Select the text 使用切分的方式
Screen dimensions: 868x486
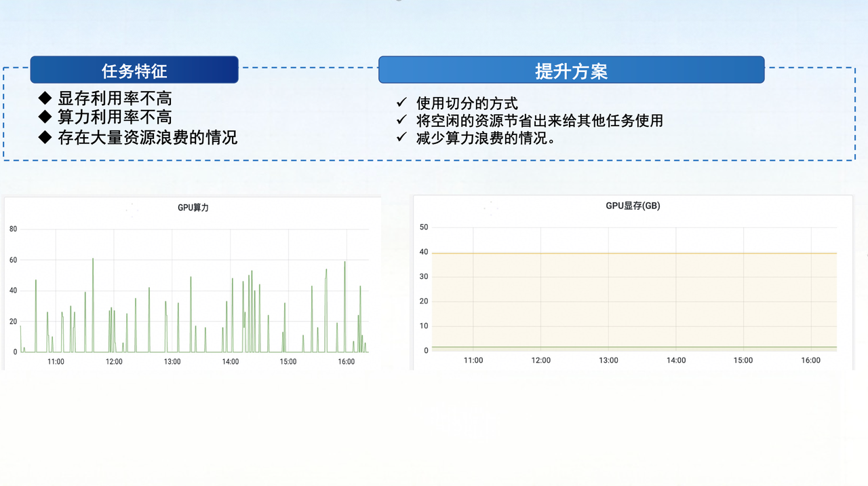[467, 103]
